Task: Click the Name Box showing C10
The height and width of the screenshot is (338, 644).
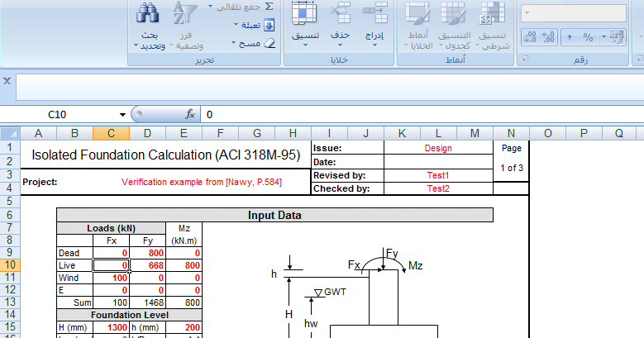Action: pyautogui.click(x=58, y=115)
